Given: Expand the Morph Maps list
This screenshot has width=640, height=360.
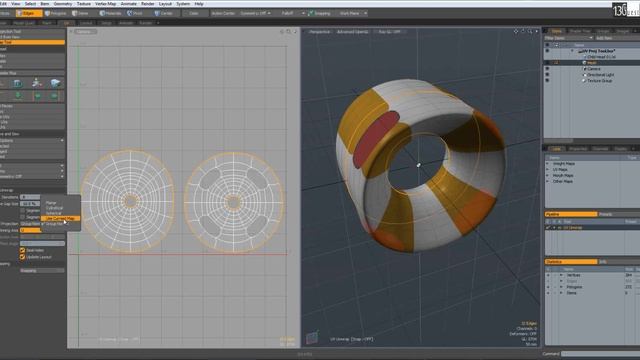Looking at the screenshot, I should point(548,176).
